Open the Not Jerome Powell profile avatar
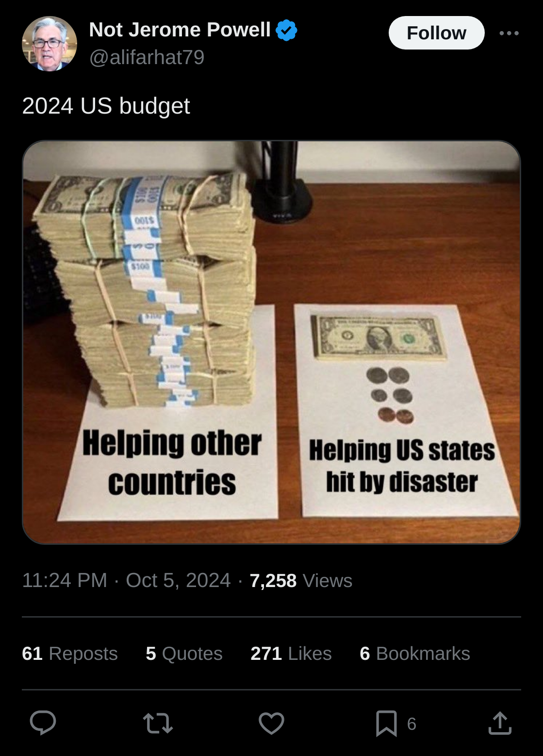543x756 pixels. coord(49,44)
